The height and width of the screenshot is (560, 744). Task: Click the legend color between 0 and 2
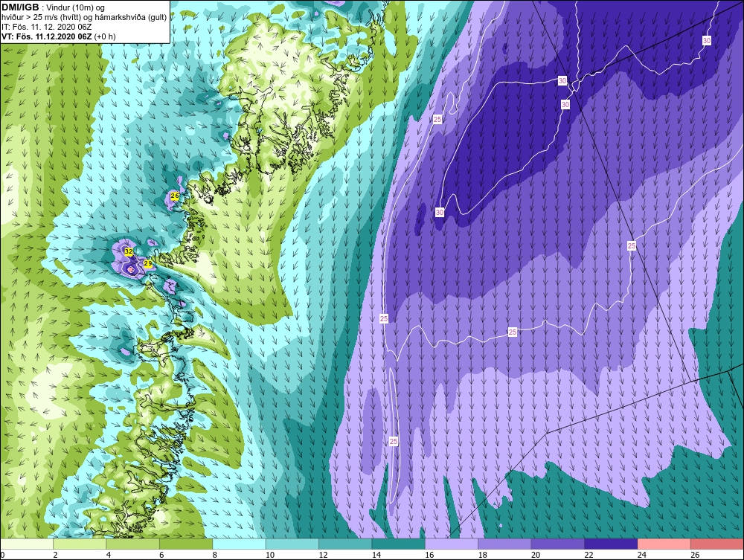(27, 544)
